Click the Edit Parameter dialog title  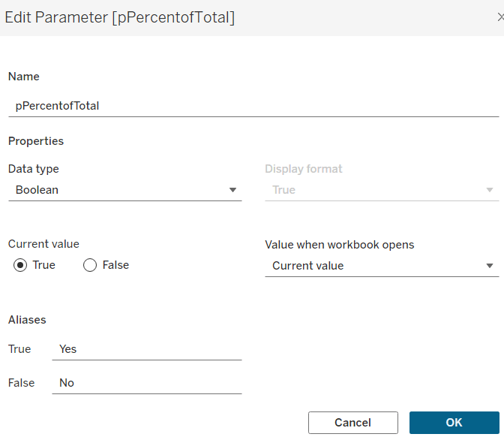click(x=120, y=17)
